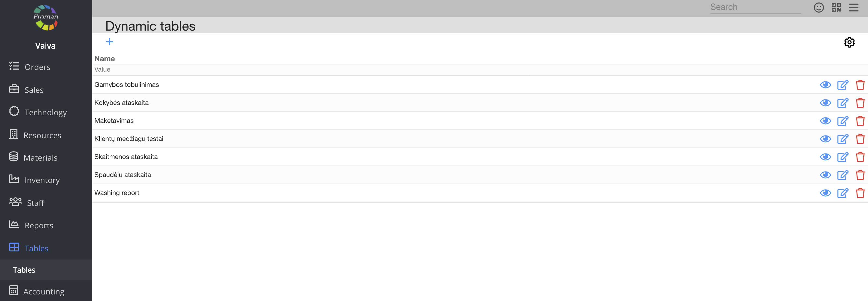Click the QR code icon in header
868x301 pixels.
point(836,7)
